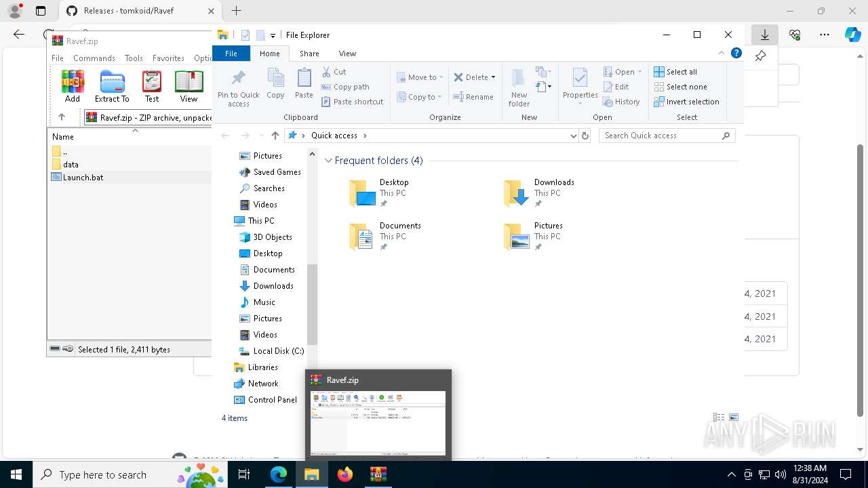868x488 pixels.
Task: Click navigation pane scrollbar
Action: (x=312, y=305)
